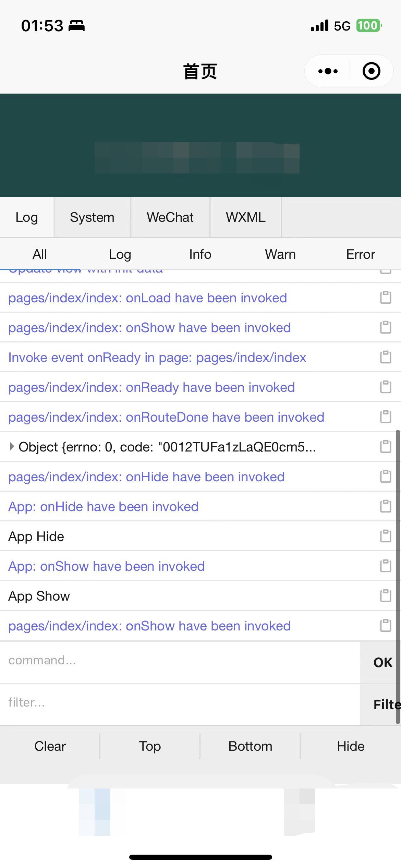The width and height of the screenshot is (401, 868).
Task: Show the WXML tab
Action: click(x=245, y=217)
